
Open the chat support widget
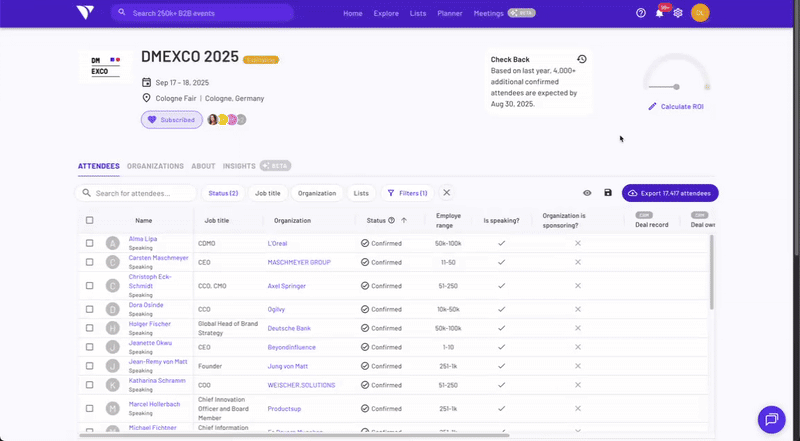[x=771, y=419]
